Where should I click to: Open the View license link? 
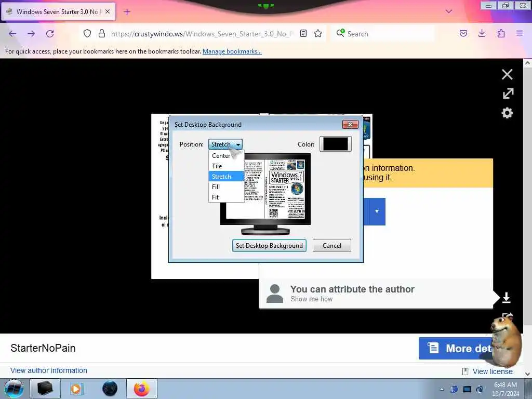click(x=493, y=371)
